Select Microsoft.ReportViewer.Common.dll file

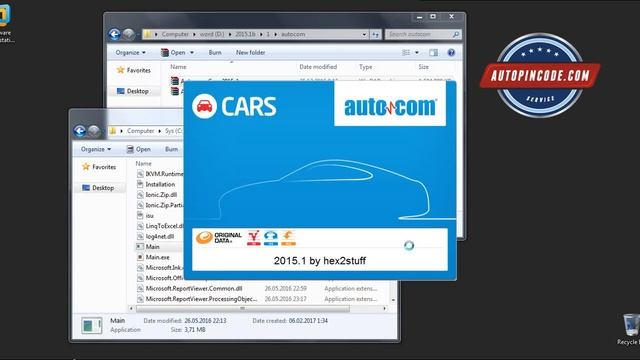tap(194, 288)
